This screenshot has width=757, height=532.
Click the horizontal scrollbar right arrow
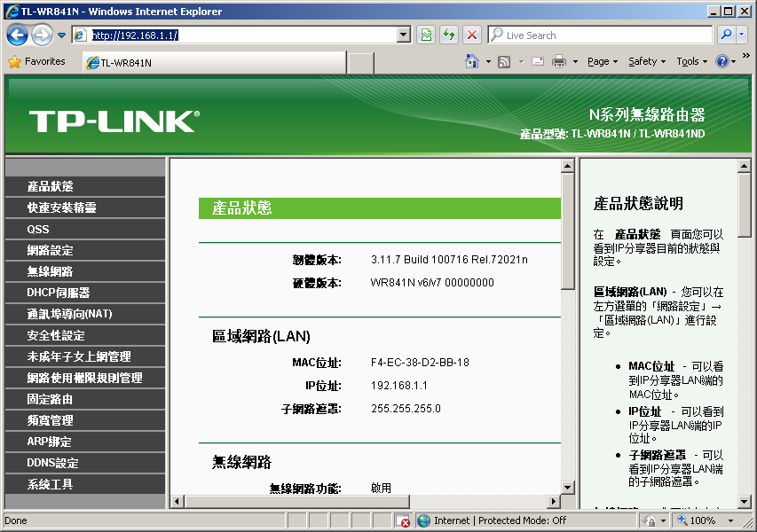pos(554,502)
